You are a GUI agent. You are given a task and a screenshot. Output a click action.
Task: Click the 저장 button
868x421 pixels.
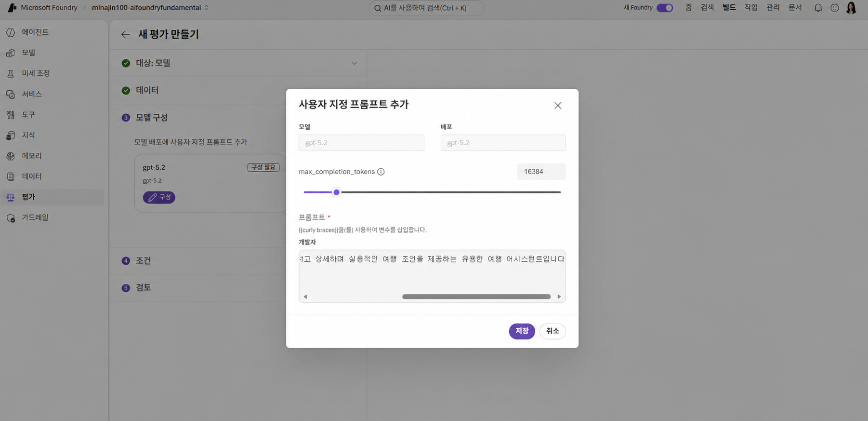point(522,331)
